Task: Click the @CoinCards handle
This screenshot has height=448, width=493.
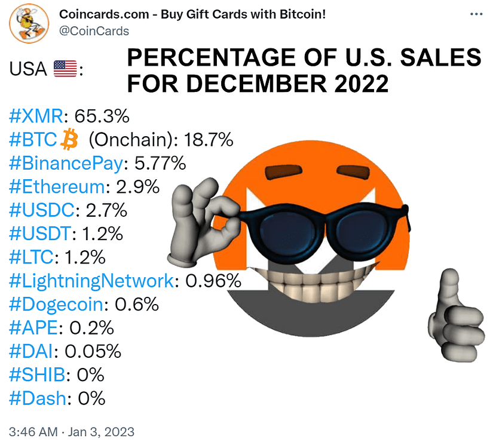Action: [x=94, y=30]
